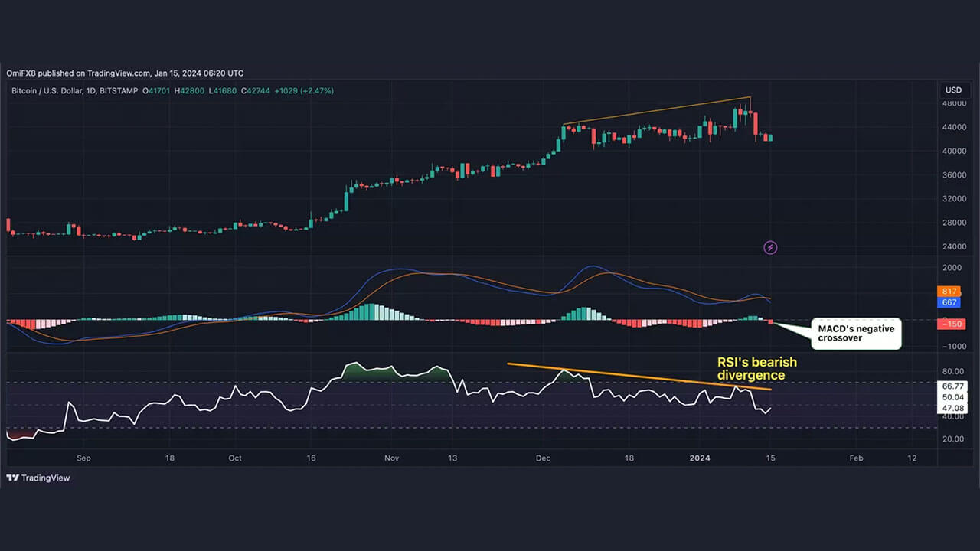Click 2024 on the time axis
Viewport: 980px width, 551px height.
click(699, 458)
